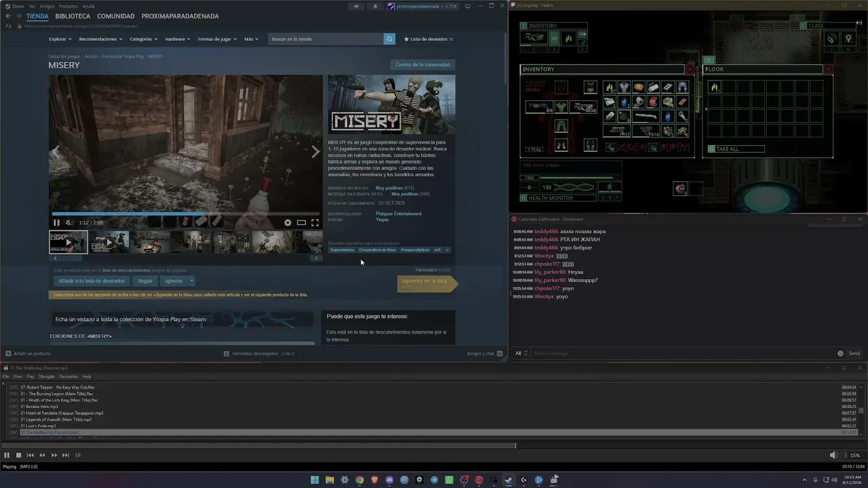Expand more tags with plus button
The image size is (868, 488).
coord(447,250)
